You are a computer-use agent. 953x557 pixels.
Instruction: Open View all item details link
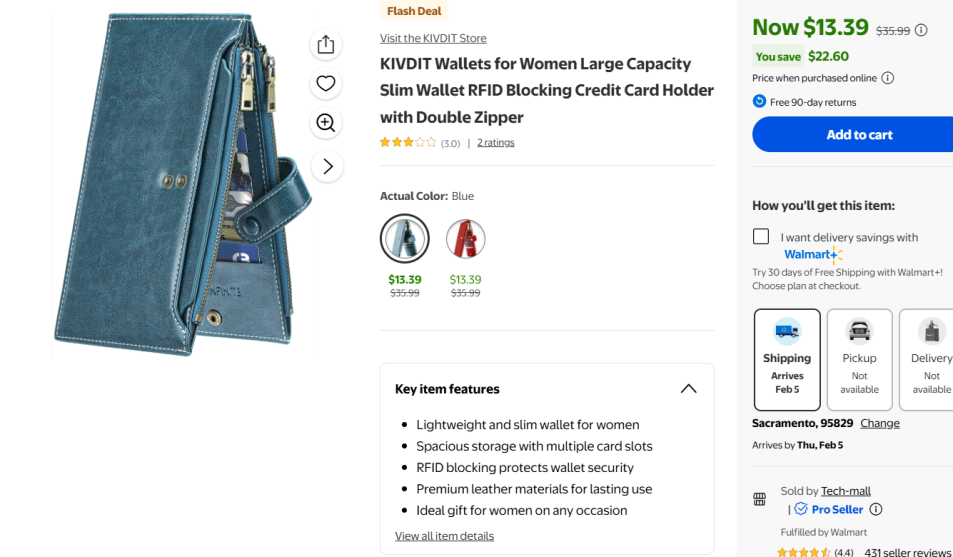click(444, 536)
